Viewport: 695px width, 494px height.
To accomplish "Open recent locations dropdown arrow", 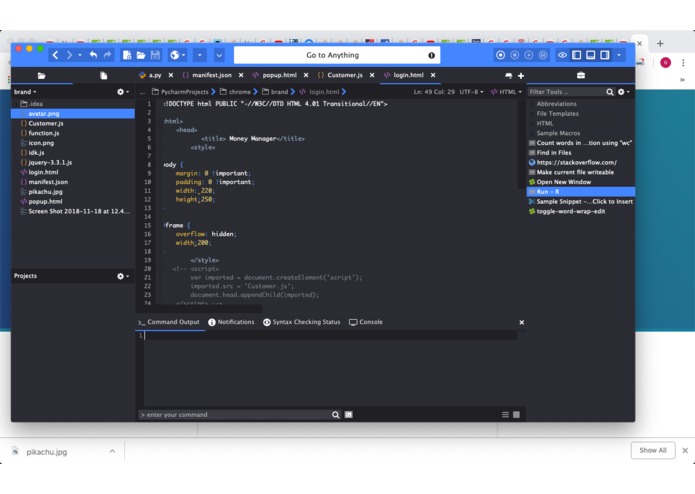I will point(80,55).
